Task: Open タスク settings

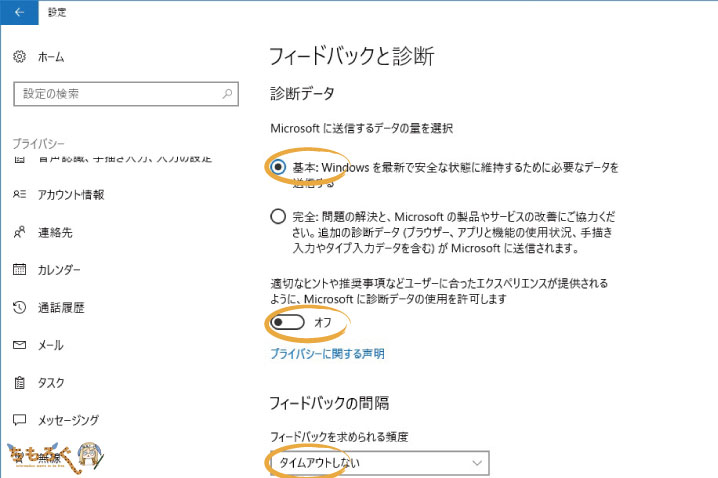Action: coord(51,383)
